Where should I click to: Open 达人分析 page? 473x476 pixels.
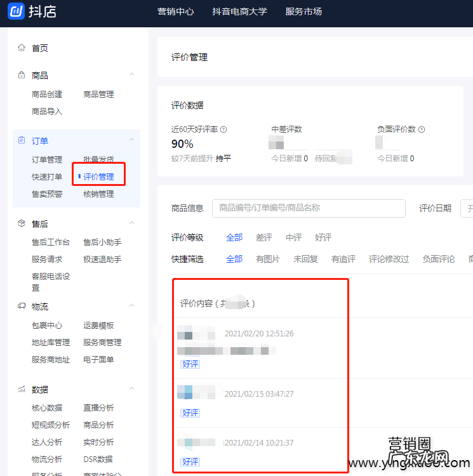pyautogui.click(x=47, y=442)
